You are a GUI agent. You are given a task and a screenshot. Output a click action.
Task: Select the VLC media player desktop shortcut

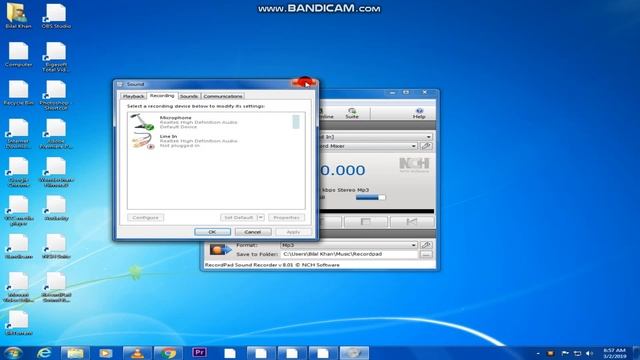click(x=18, y=211)
